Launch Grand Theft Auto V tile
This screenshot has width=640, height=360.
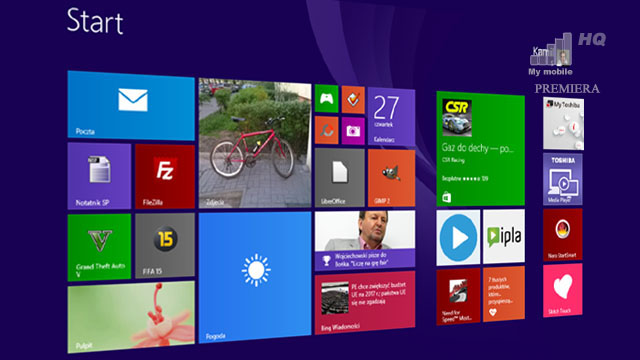[x=99, y=247]
